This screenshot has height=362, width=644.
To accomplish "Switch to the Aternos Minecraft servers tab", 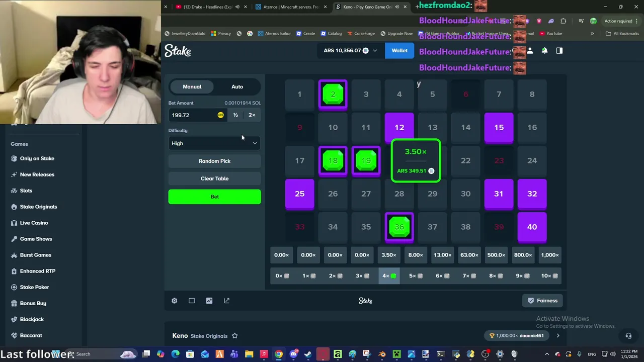I will [x=291, y=7].
